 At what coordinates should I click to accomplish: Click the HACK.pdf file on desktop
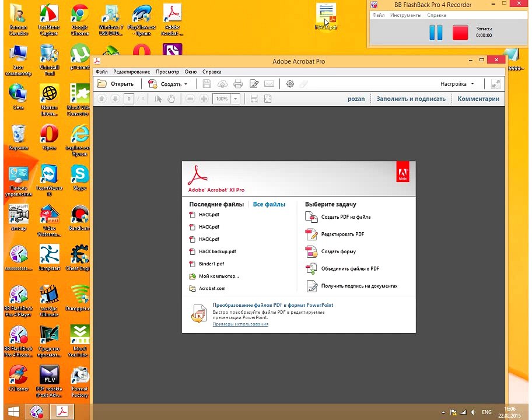[325, 16]
